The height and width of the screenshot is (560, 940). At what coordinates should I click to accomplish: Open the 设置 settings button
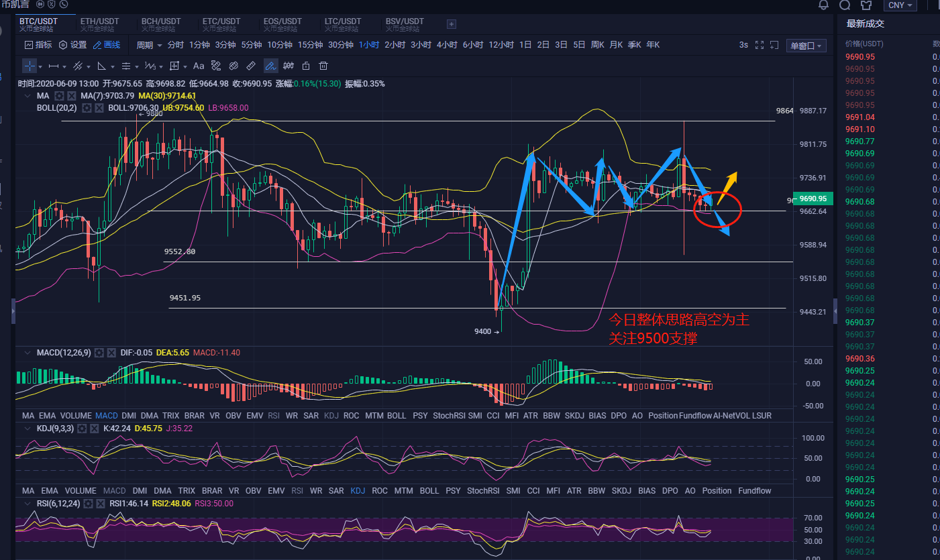pos(73,45)
